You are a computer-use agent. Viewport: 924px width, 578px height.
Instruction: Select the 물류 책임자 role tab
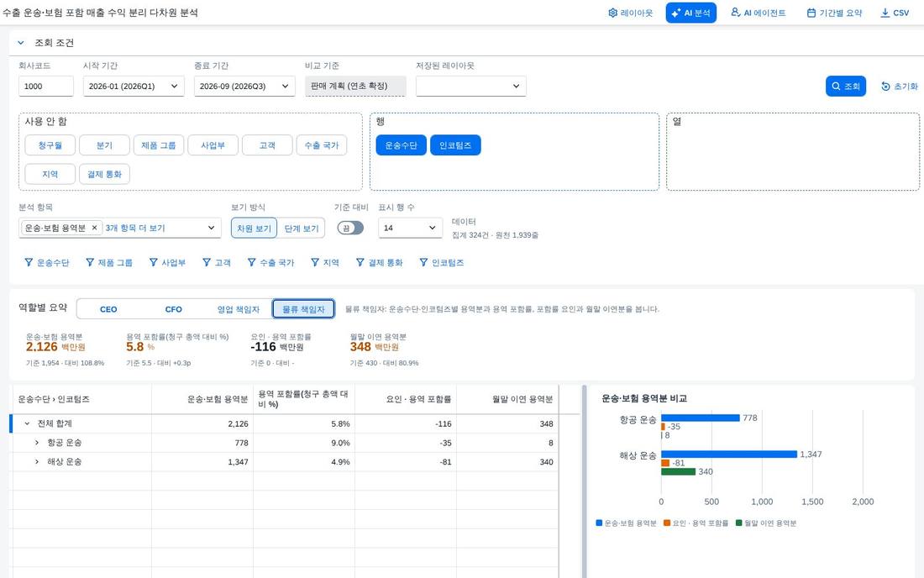[x=303, y=308]
